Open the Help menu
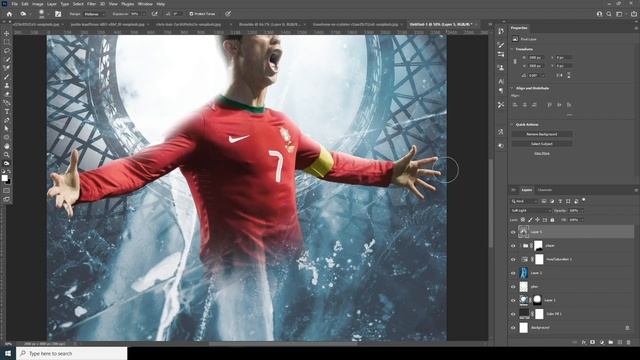 (x=161, y=4)
